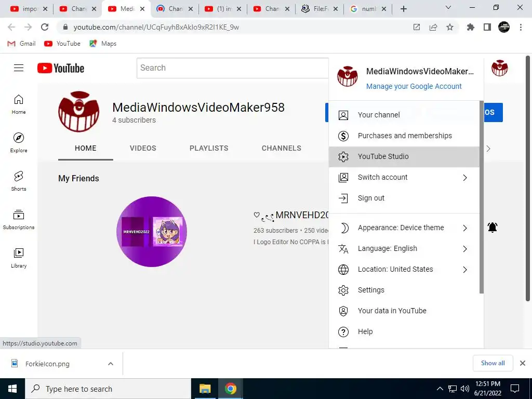Click the address bar URL

tap(156, 27)
